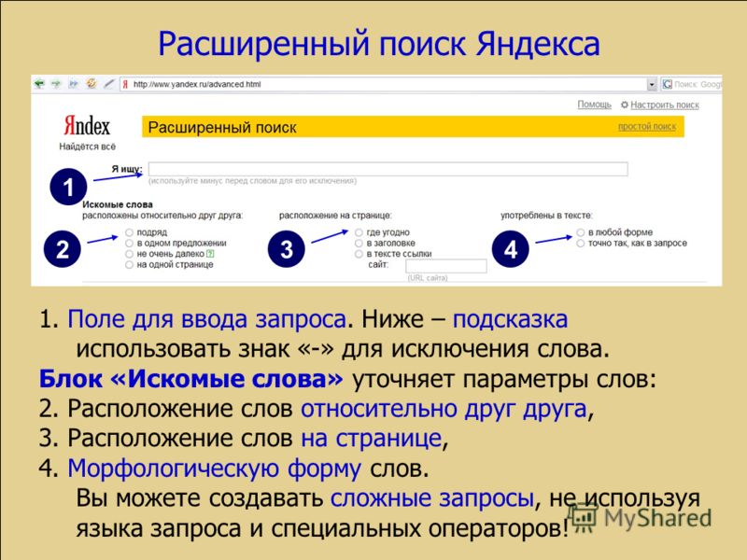Click the browser Back arrow icon
The image size is (747, 560).
(x=39, y=84)
